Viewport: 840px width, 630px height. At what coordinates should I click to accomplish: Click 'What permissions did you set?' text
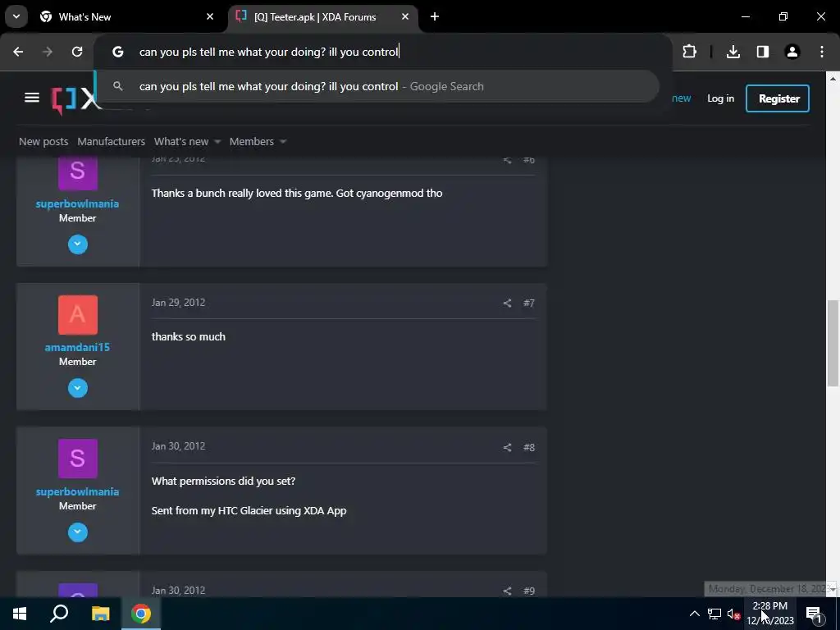223,481
